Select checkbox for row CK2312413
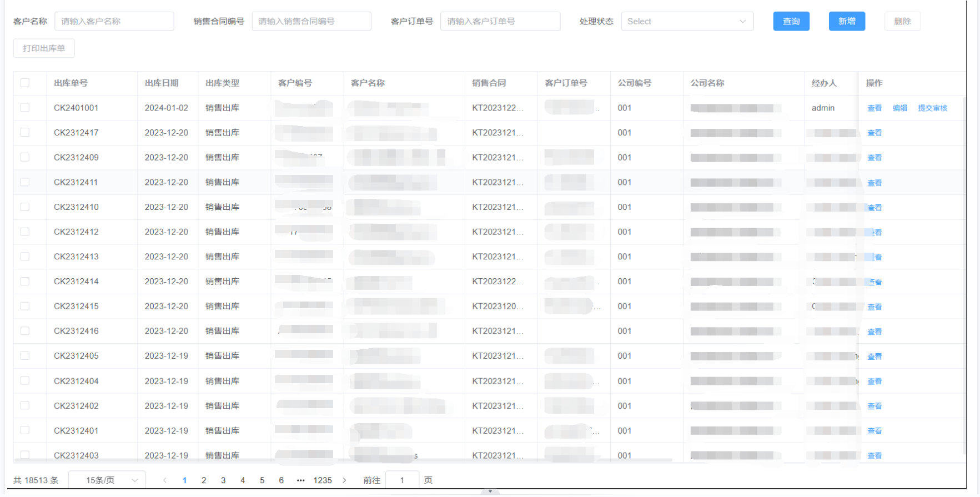 [25, 257]
